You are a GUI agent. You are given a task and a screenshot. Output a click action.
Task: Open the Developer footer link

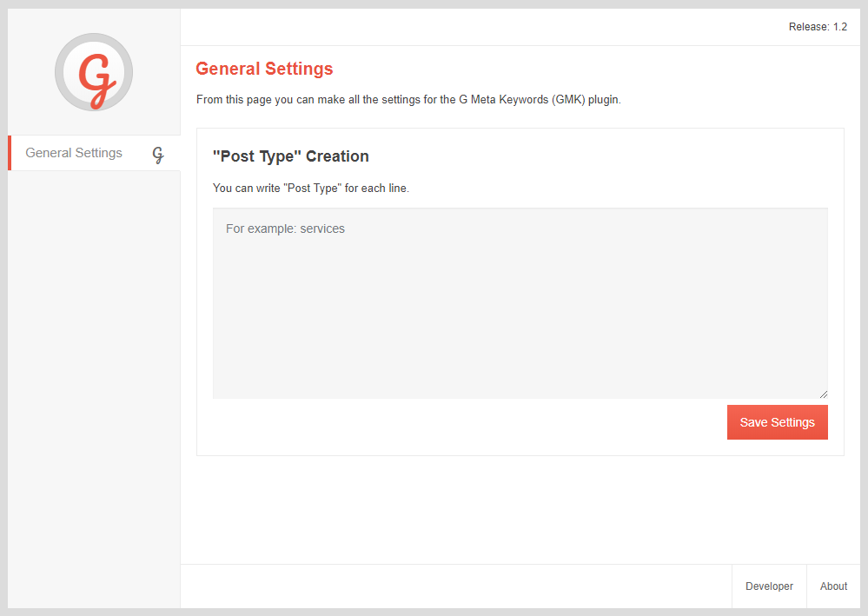769,586
